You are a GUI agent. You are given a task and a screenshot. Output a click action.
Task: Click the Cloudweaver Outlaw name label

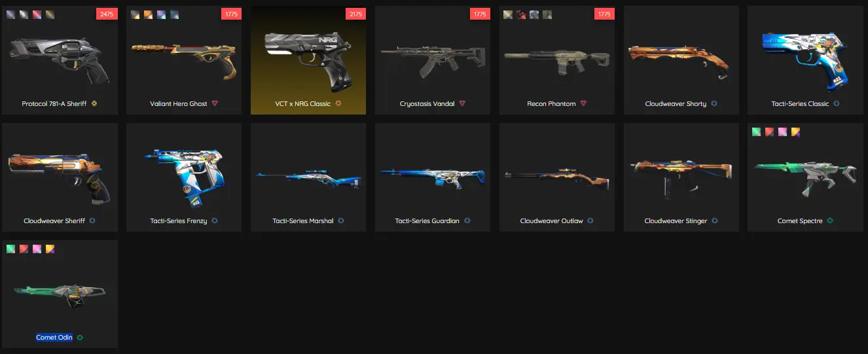click(551, 221)
